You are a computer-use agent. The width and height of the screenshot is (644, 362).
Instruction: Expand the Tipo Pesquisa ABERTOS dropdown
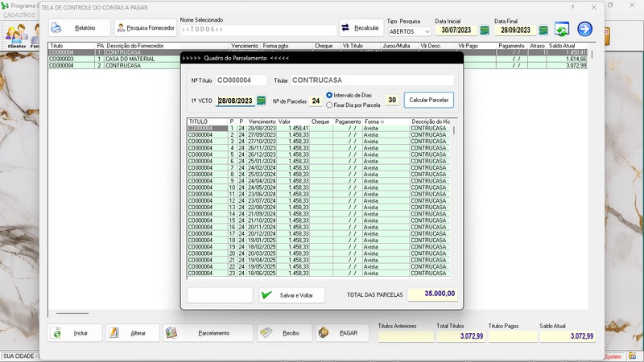pyautogui.click(x=427, y=31)
